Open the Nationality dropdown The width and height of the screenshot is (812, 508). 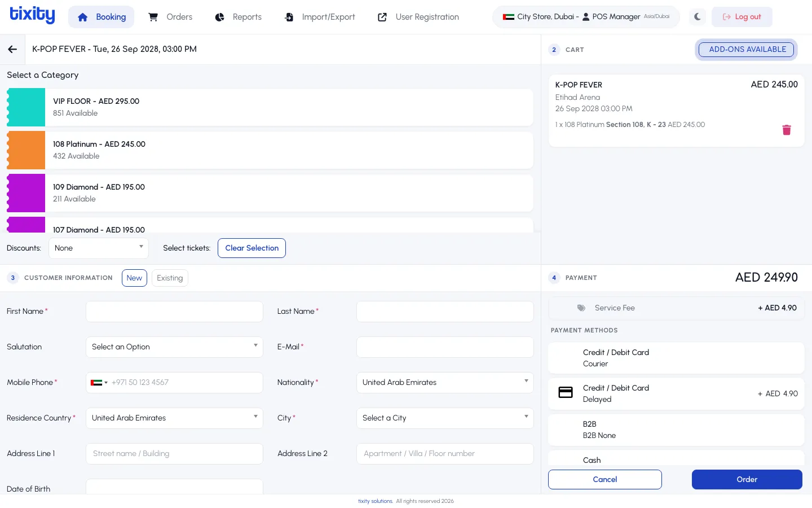coord(445,383)
